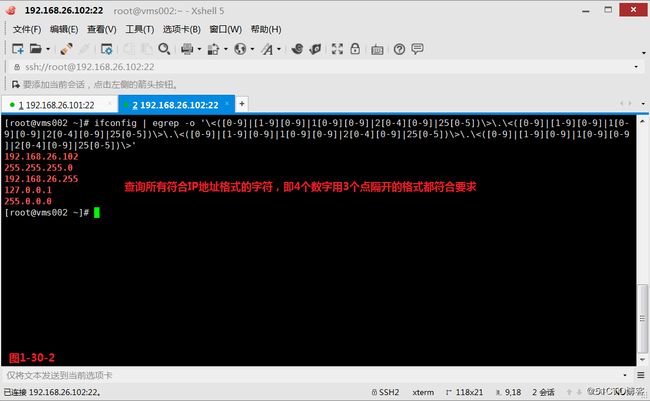Image resolution: width=650 pixels, height=401 pixels.
Task: Click the add current session arrow icon
Action: pyautogui.click(x=16, y=85)
